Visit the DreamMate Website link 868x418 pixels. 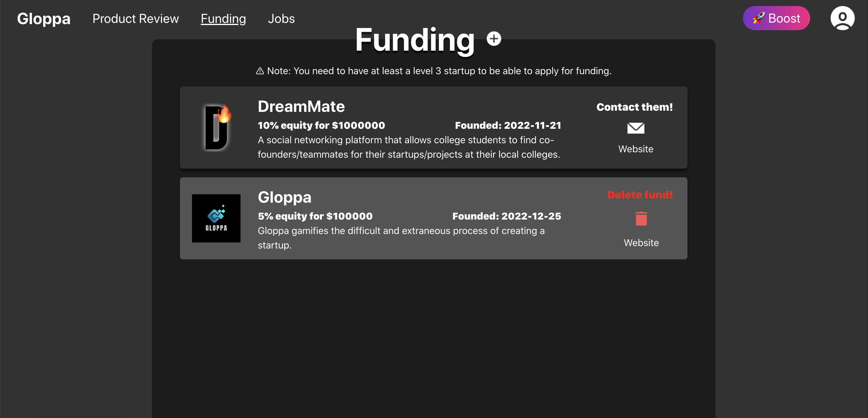[x=636, y=149]
